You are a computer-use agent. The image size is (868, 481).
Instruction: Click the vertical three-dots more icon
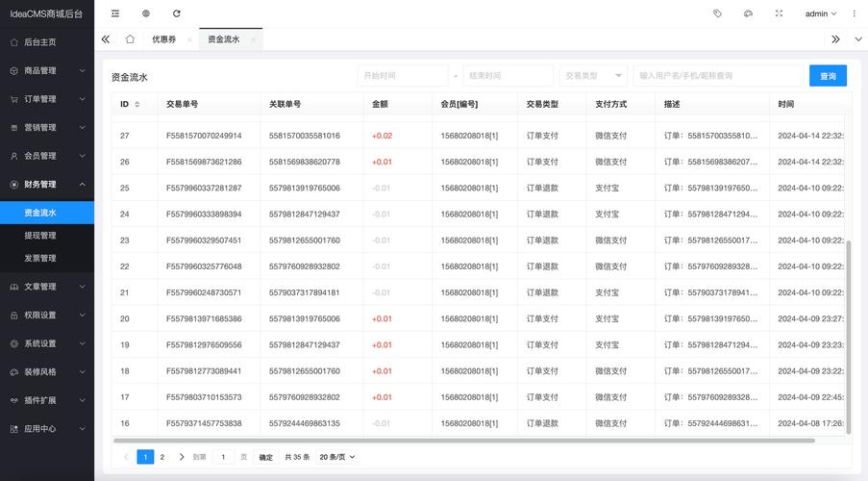(x=855, y=13)
